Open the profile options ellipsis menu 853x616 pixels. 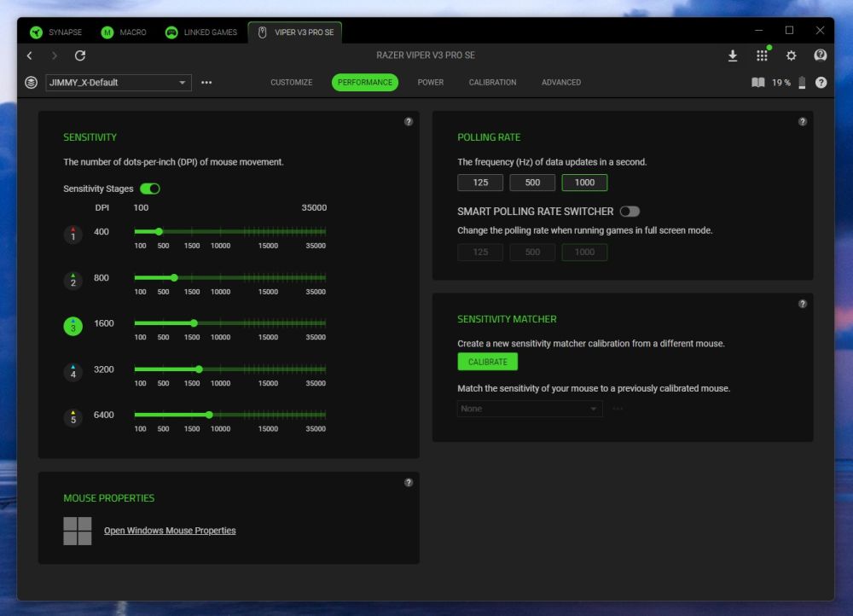[206, 83]
